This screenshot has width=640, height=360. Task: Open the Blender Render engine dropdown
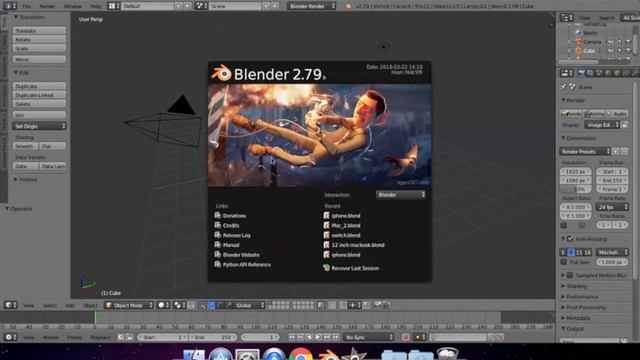[311, 6]
